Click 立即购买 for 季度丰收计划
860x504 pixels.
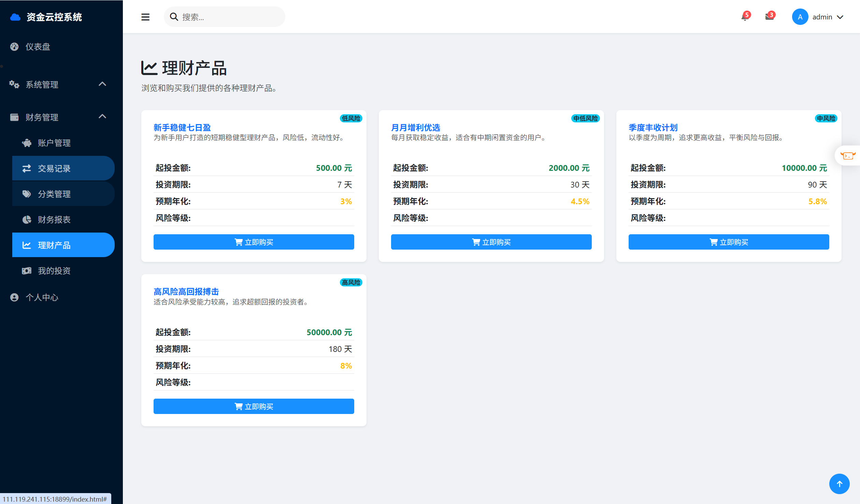[x=729, y=242]
